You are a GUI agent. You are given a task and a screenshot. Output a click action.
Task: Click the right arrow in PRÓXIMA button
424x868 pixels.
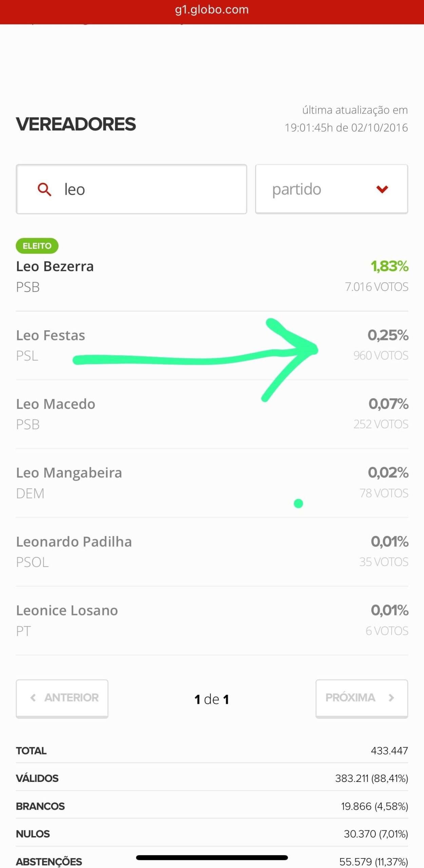coord(391,697)
